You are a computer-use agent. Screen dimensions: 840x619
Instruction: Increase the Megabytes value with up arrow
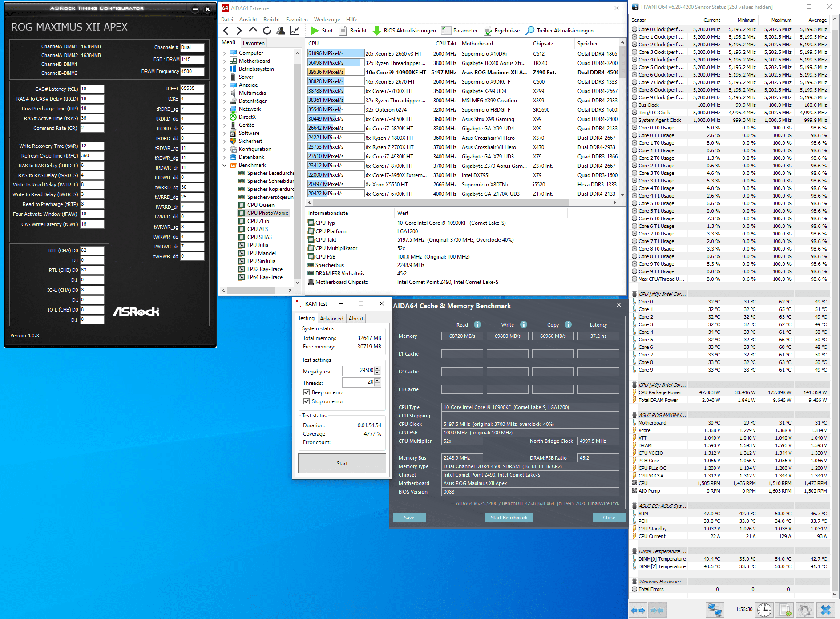coord(378,368)
